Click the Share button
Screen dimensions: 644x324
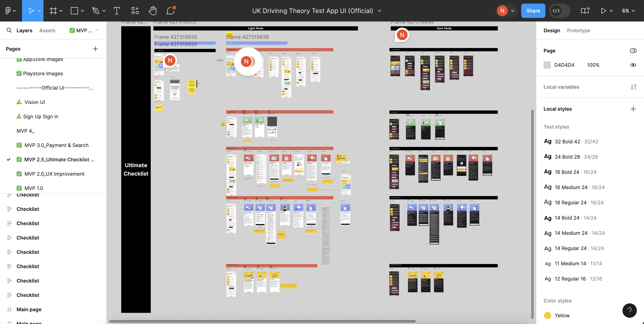pos(533,11)
